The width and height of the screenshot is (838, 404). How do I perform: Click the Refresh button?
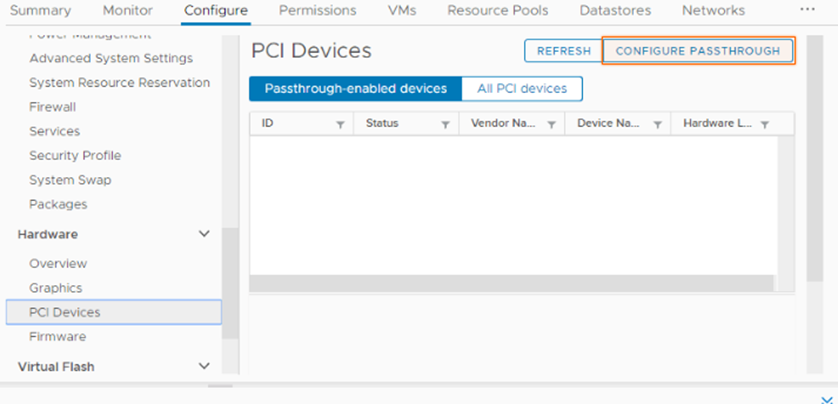coord(563,51)
